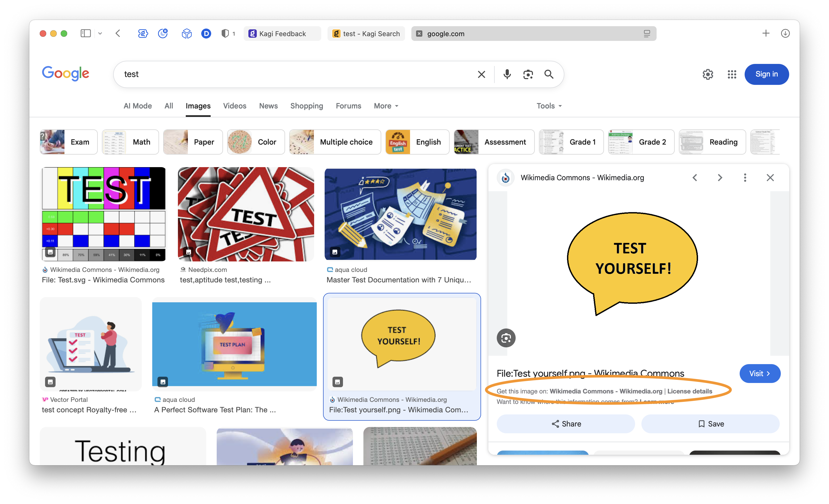Expand the More search categories dropdown

coord(386,106)
